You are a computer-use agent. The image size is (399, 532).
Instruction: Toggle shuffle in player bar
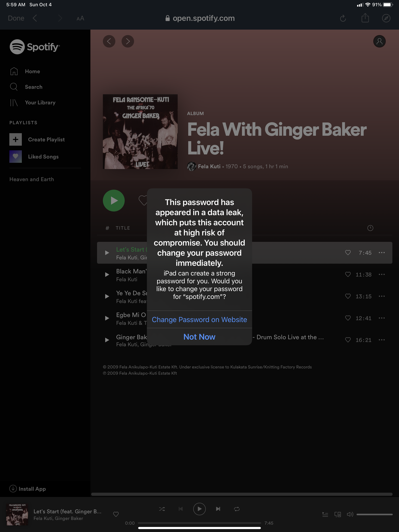tap(162, 509)
